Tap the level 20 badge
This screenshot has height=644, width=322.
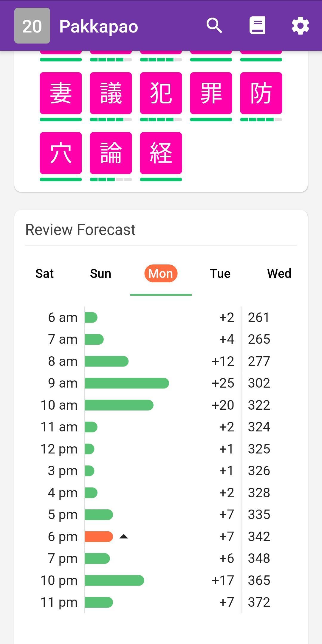(32, 26)
